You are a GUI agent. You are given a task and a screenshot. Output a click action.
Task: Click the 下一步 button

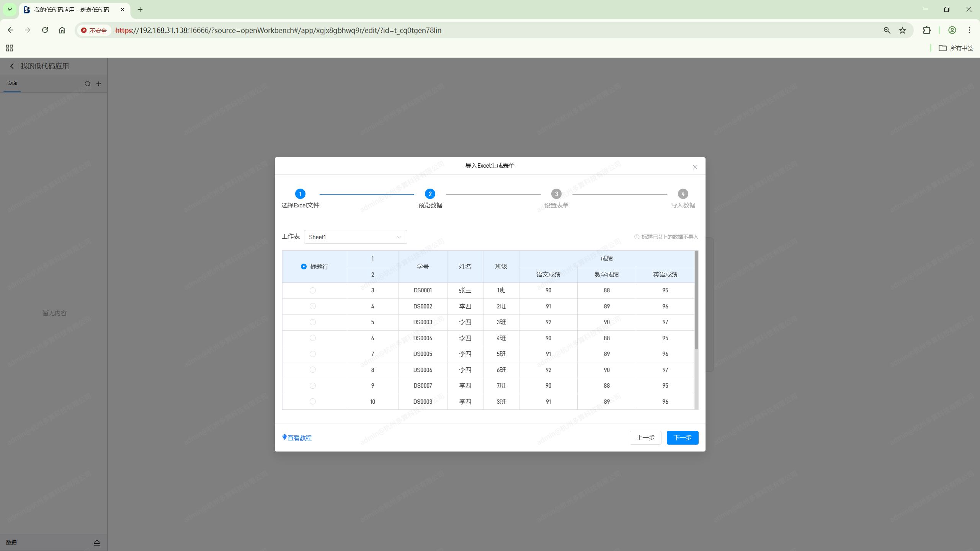682,437
